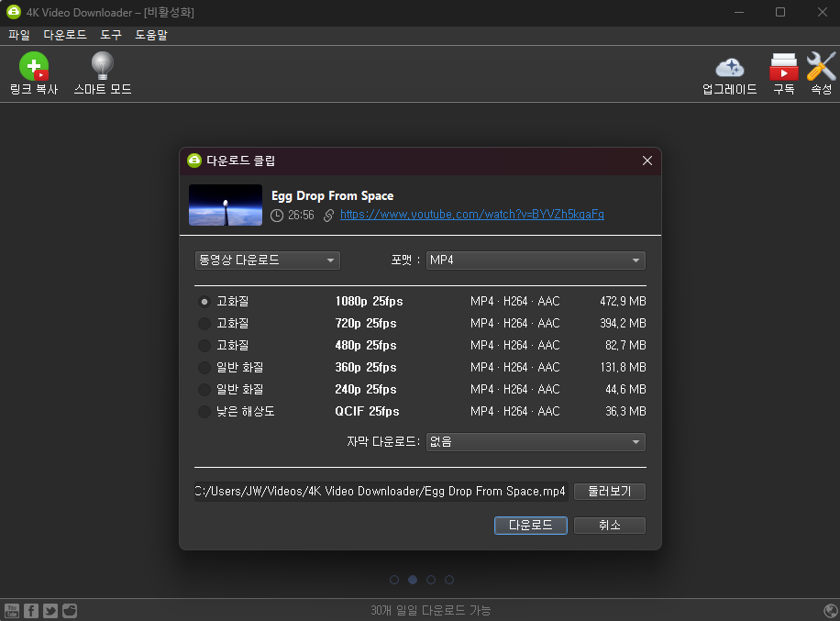Open the 구독 subscriptions icon

click(x=783, y=66)
